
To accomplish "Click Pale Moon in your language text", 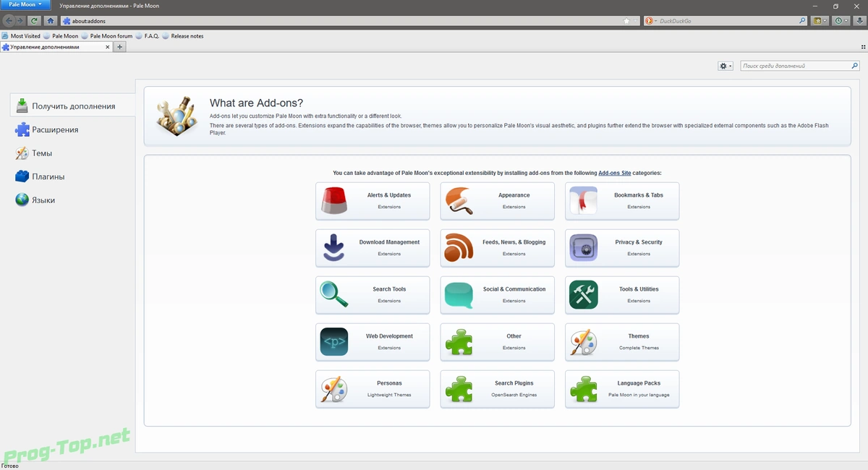I will click(x=639, y=395).
